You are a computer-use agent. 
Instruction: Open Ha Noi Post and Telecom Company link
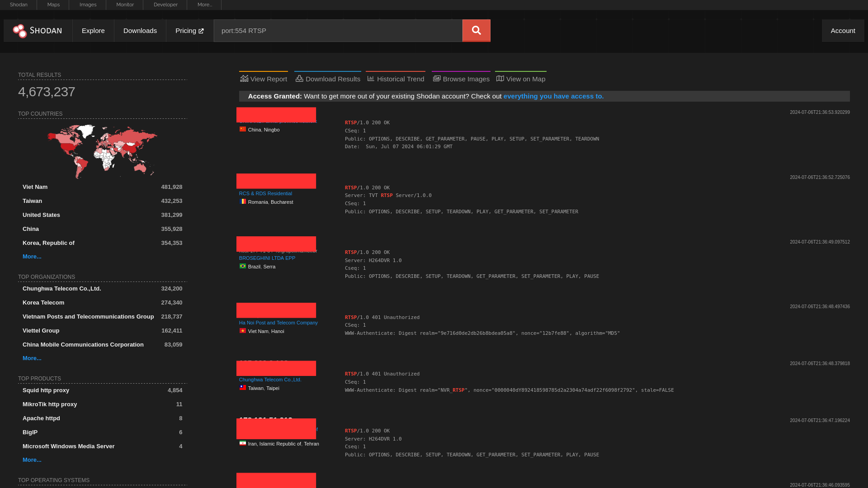[x=278, y=323]
